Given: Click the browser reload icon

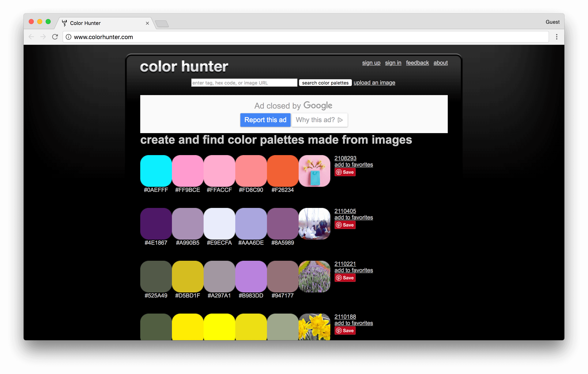Looking at the screenshot, I should point(55,37).
